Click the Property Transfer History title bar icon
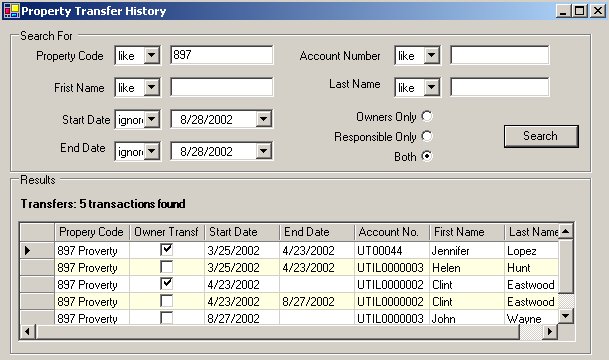 [11, 11]
